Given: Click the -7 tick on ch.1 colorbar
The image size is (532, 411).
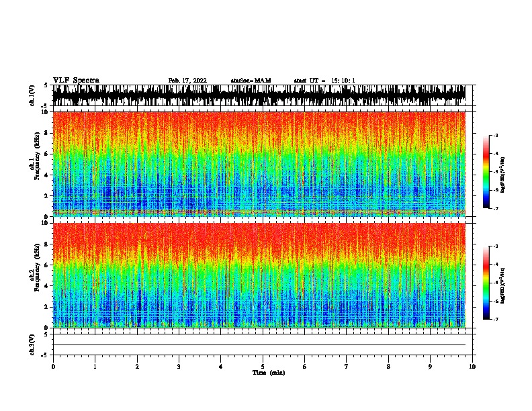Looking at the screenshot, I should 495,208.
